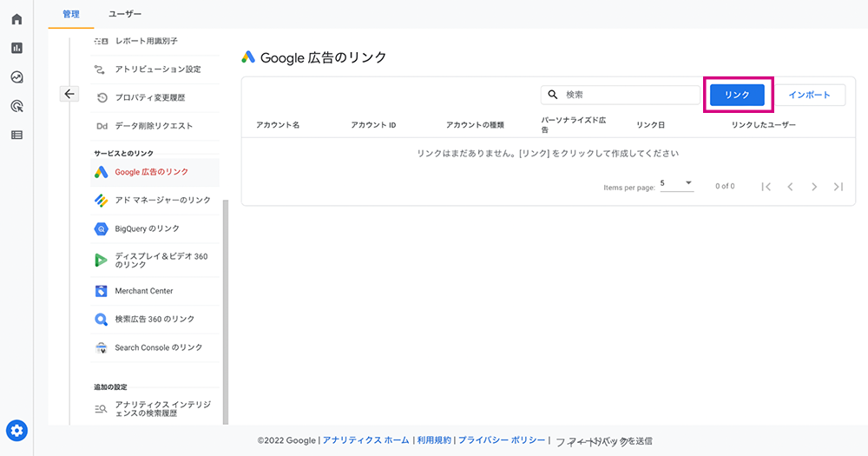Click the アトリビューション設定 icon
The image size is (868, 456).
100,69
